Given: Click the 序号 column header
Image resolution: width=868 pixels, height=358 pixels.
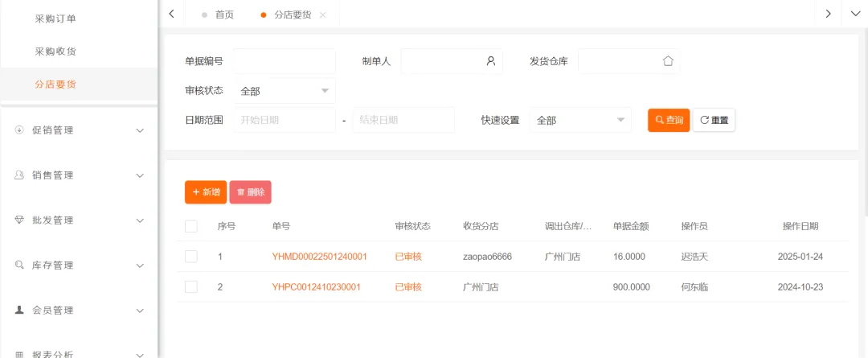Looking at the screenshot, I should 227,226.
